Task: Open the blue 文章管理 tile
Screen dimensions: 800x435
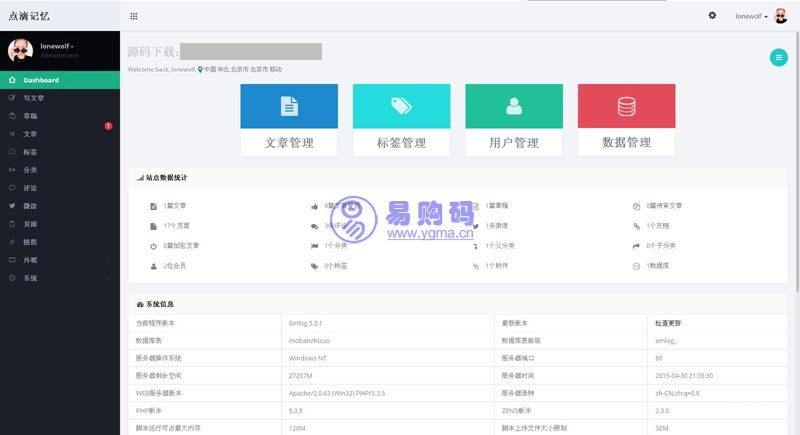Action: tap(289, 120)
